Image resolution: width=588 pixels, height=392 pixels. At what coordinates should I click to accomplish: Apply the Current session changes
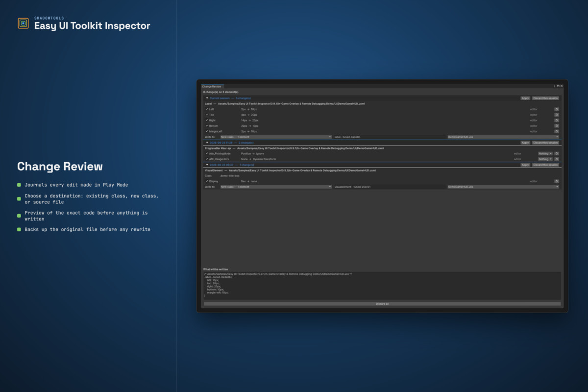point(525,98)
